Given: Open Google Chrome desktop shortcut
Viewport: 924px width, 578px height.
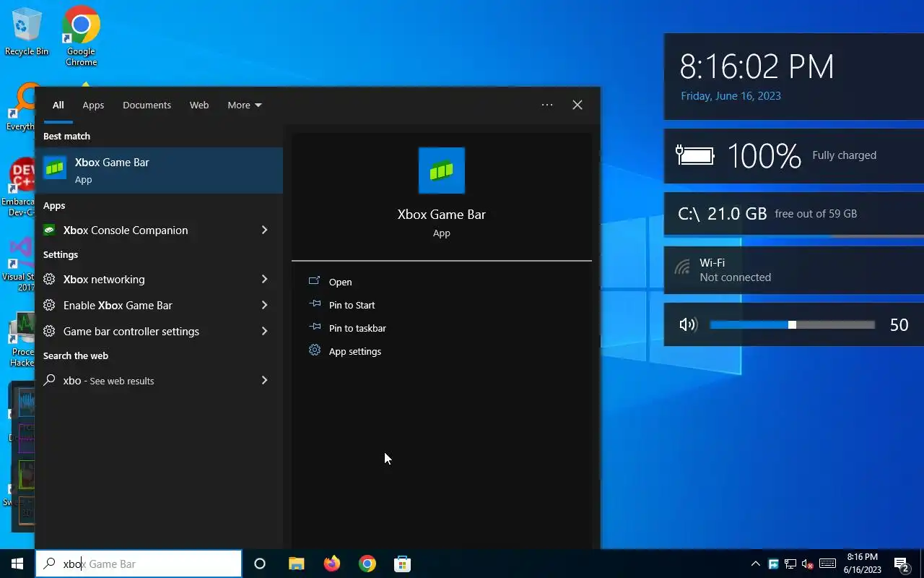Looking at the screenshot, I should pos(81,36).
